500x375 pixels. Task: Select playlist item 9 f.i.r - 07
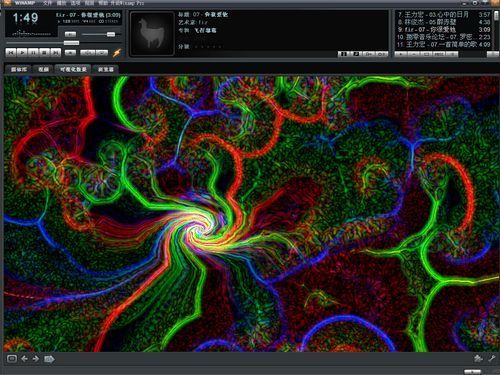443,30
